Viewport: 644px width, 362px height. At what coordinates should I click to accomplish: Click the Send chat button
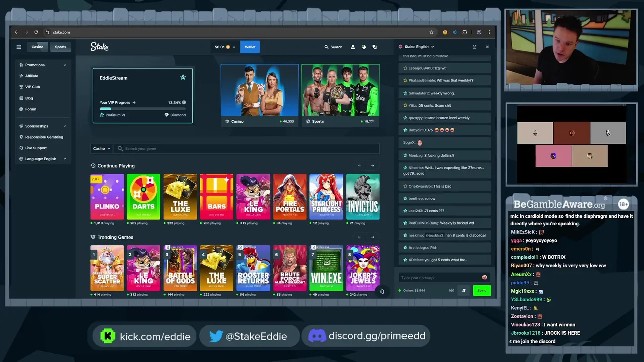coord(481,290)
